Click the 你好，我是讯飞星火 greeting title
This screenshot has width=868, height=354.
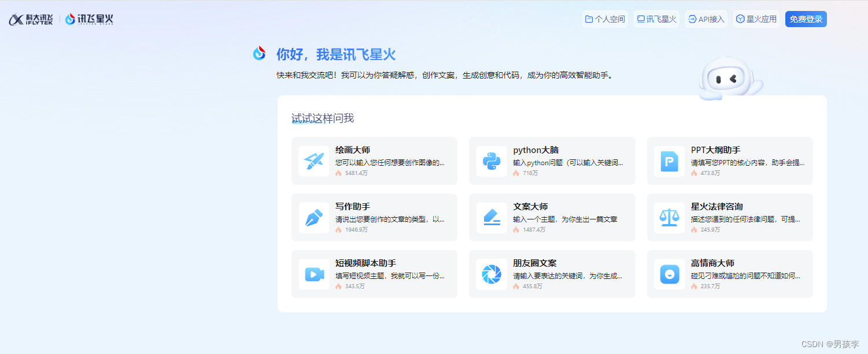[336, 55]
